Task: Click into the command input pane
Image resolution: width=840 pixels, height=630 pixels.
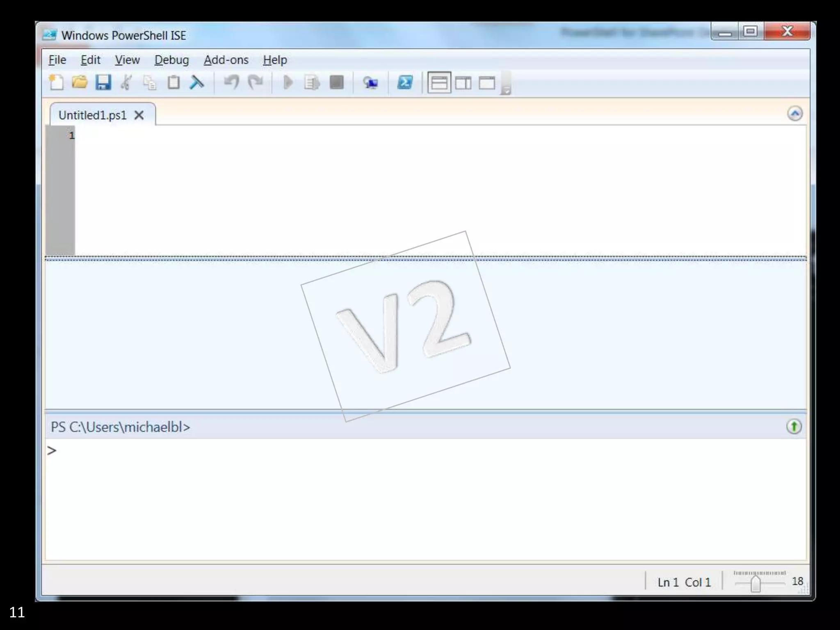Action: click(425, 499)
